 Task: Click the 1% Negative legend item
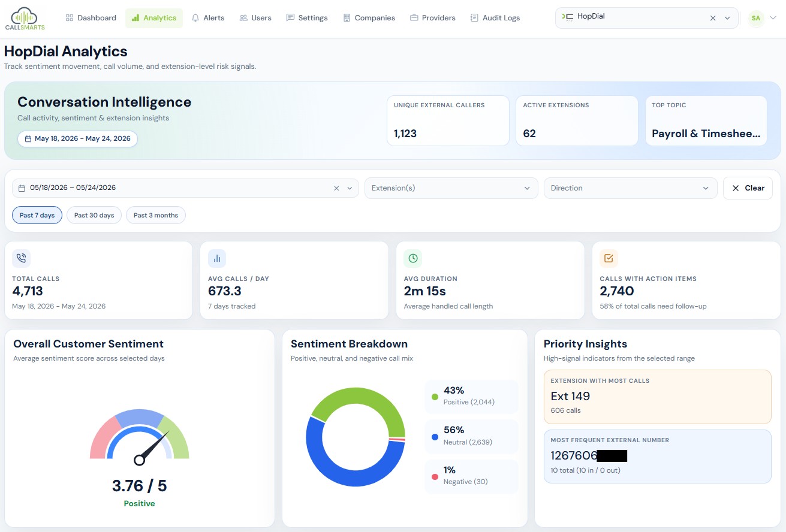click(471, 476)
